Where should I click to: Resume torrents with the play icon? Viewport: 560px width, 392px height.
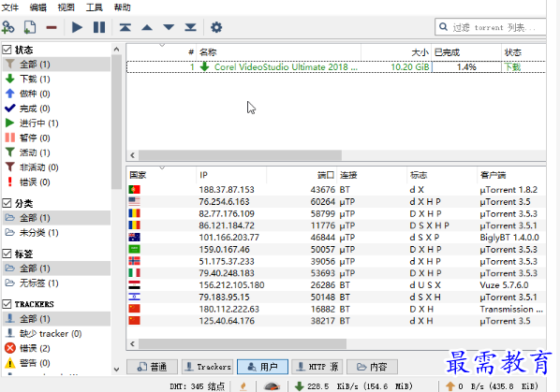(77, 27)
